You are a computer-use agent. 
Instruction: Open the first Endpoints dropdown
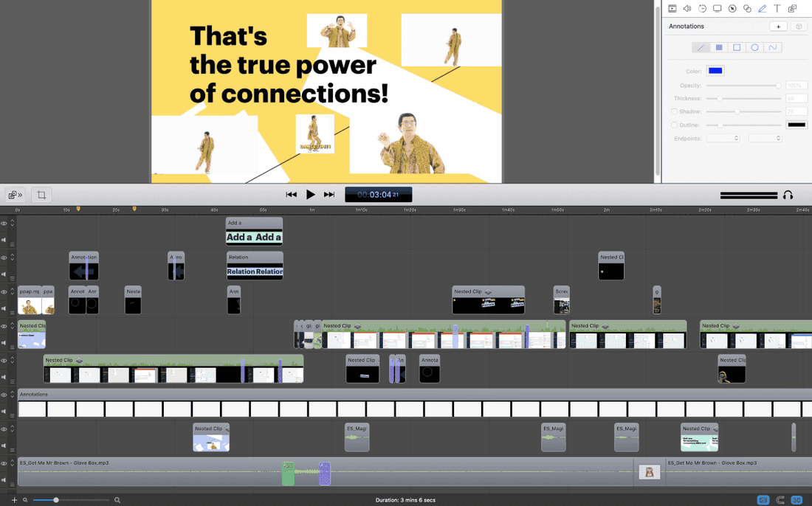[x=723, y=138]
